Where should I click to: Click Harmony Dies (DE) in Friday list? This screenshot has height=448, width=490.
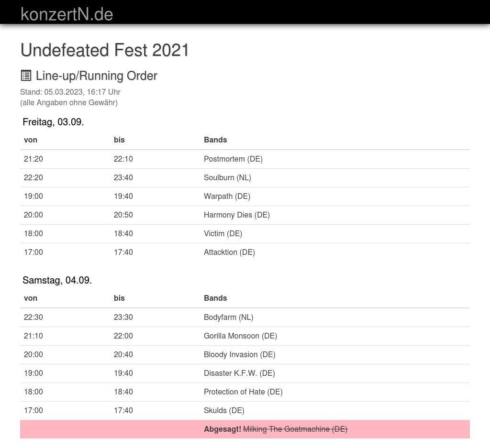tap(237, 215)
